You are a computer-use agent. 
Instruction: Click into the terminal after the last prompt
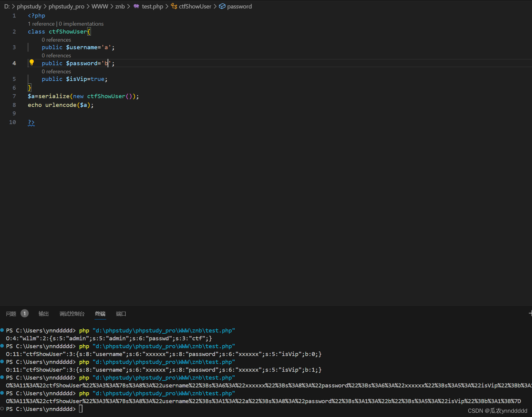point(121,409)
